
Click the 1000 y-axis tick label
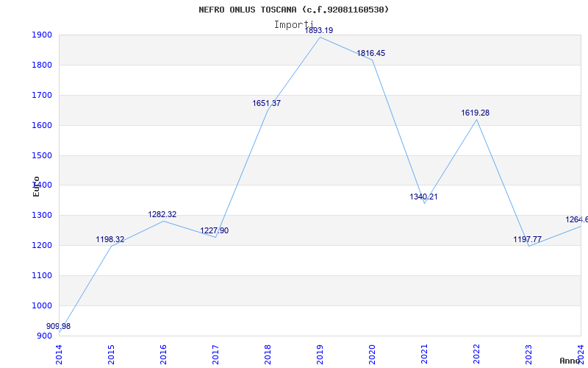[42, 305]
